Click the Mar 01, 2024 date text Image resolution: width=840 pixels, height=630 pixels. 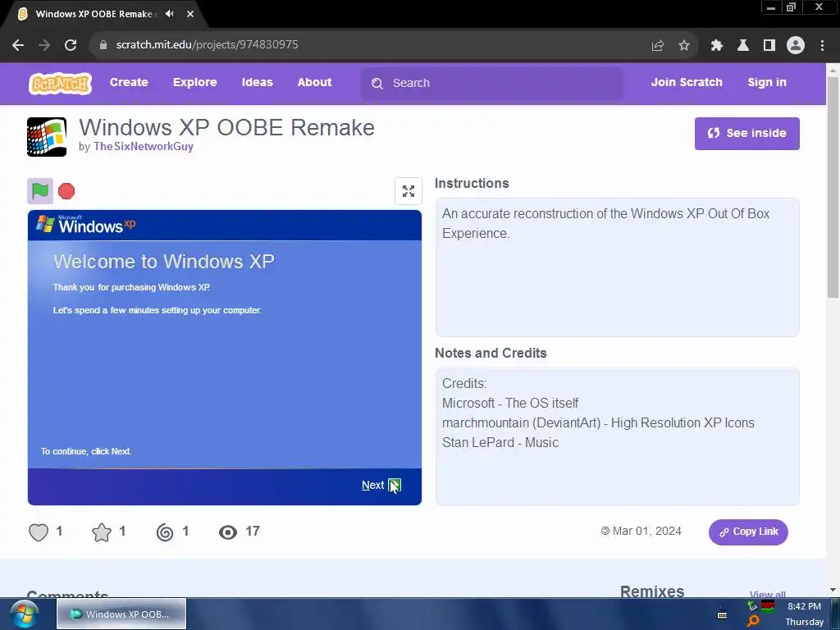pos(646,532)
